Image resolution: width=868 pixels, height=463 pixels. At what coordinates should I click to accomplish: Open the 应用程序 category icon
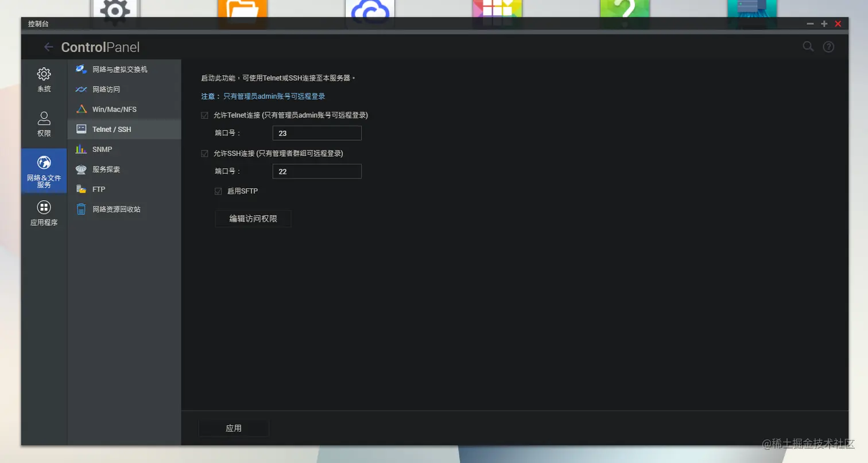[x=44, y=213]
